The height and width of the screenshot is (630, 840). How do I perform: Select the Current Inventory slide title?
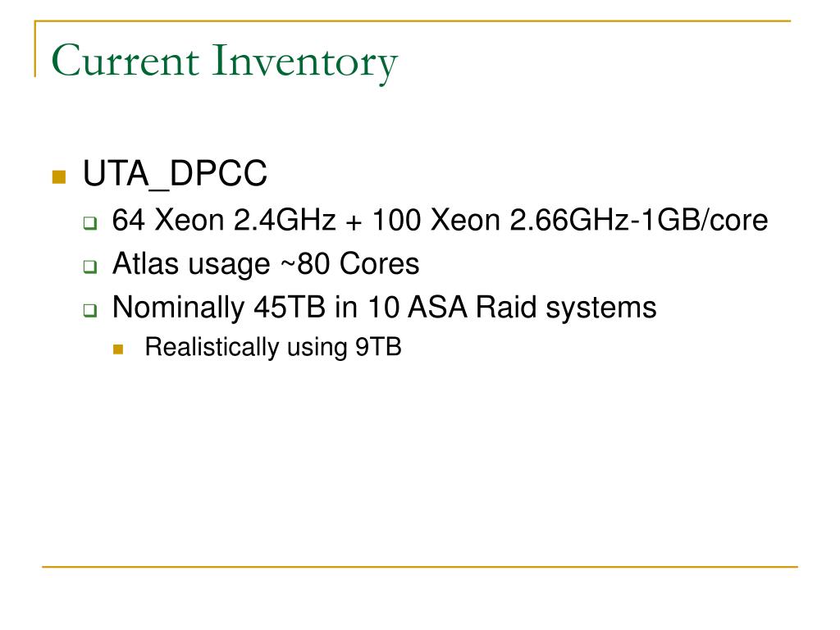[225, 62]
